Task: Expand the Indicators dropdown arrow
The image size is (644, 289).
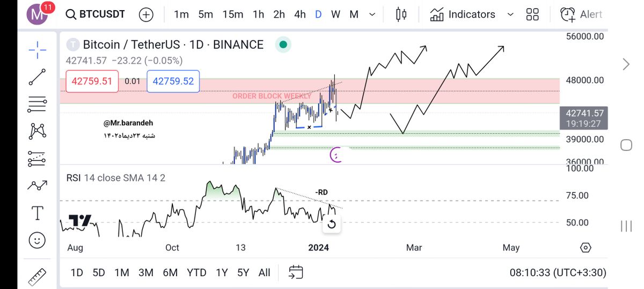Action: (510, 15)
